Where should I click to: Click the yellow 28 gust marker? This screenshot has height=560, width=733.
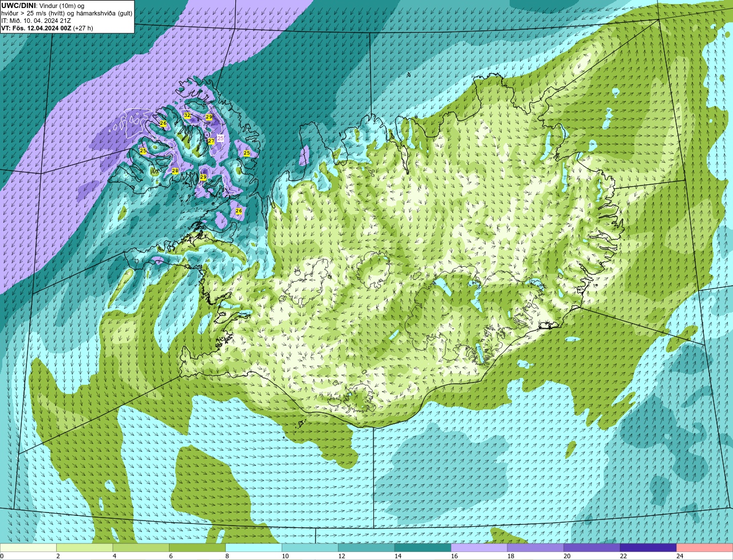175,171
